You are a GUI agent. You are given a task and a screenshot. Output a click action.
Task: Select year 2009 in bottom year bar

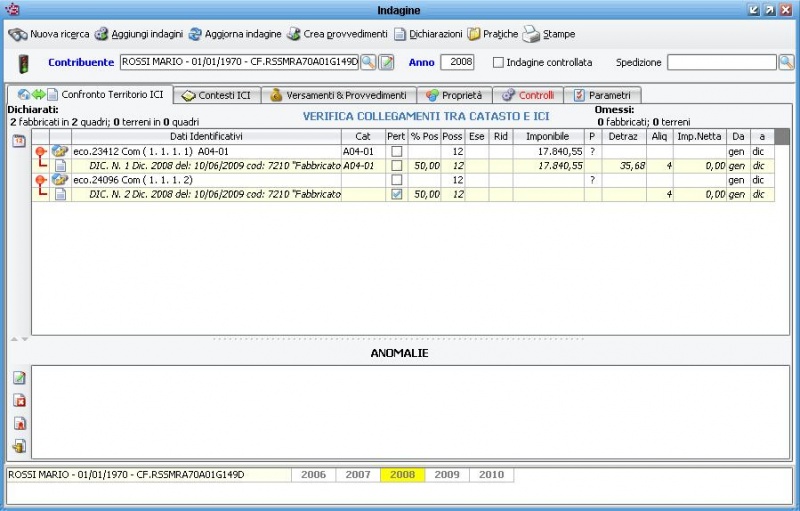(447, 475)
